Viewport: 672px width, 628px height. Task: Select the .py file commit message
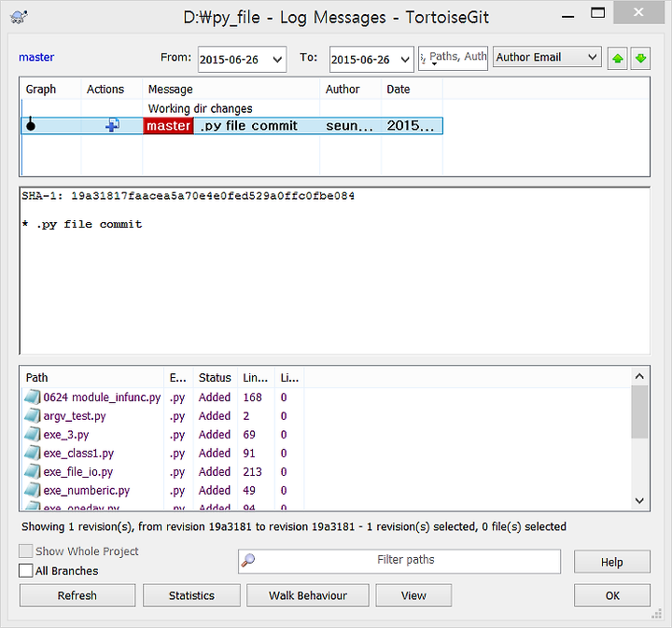(248, 126)
